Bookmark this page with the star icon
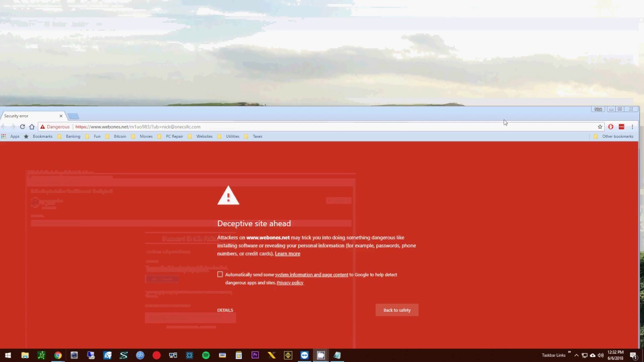Viewport: 644px width, 362px height. pos(600,127)
